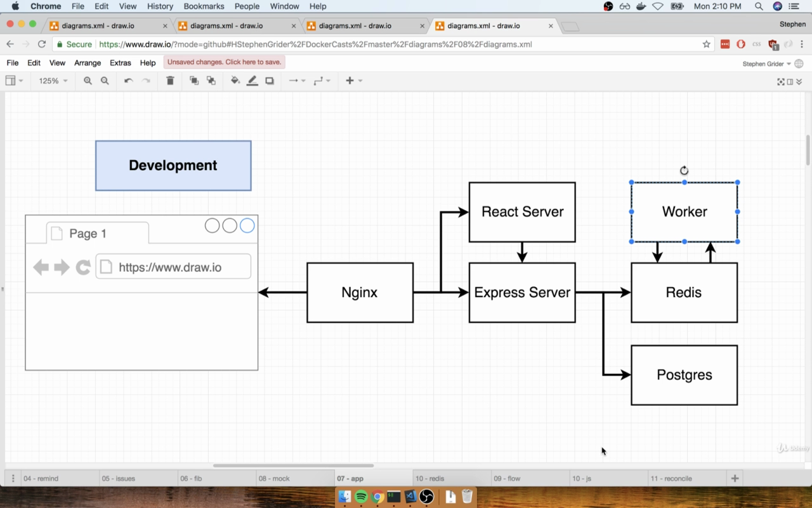Open the insert plus dropdown
The height and width of the screenshot is (508, 812).
(x=353, y=81)
